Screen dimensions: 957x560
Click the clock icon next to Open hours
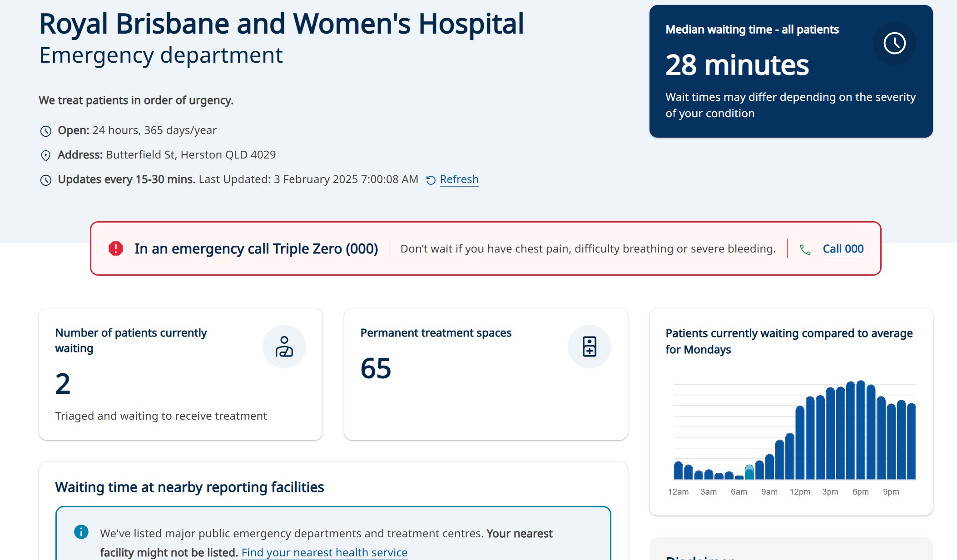tap(46, 131)
